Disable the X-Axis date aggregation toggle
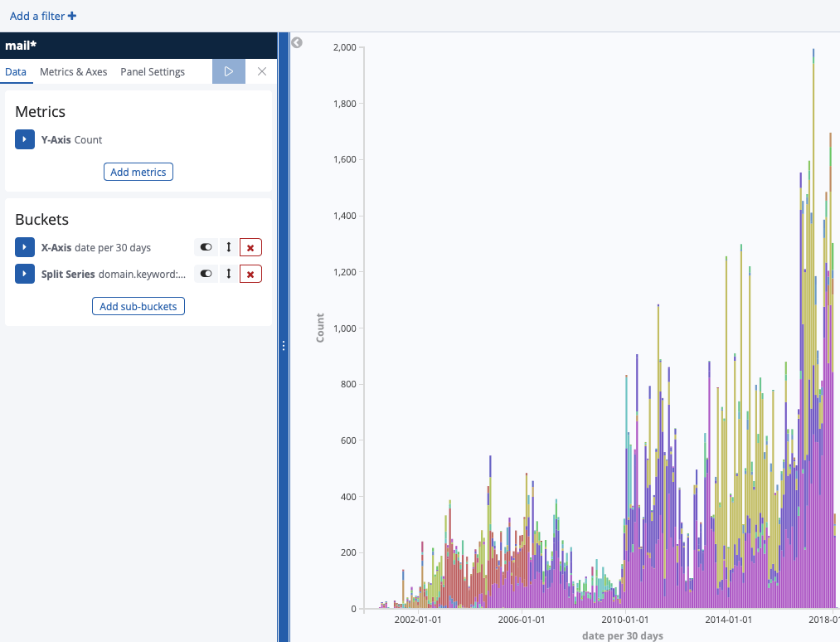The height and width of the screenshot is (642, 840). [x=206, y=247]
